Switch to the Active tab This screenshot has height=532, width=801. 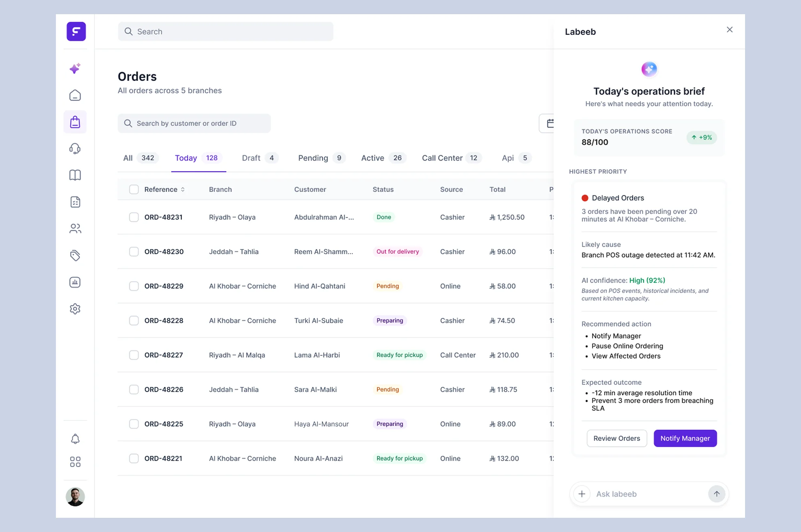(x=383, y=158)
